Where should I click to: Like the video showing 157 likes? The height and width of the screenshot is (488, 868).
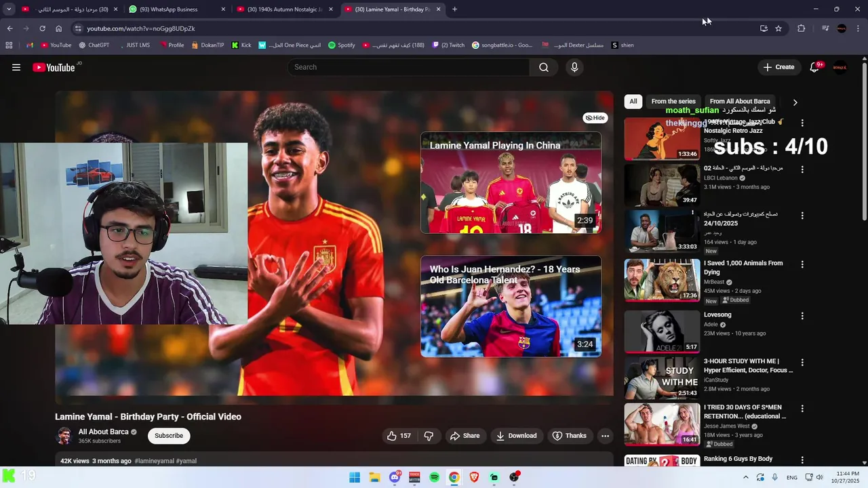click(399, 436)
